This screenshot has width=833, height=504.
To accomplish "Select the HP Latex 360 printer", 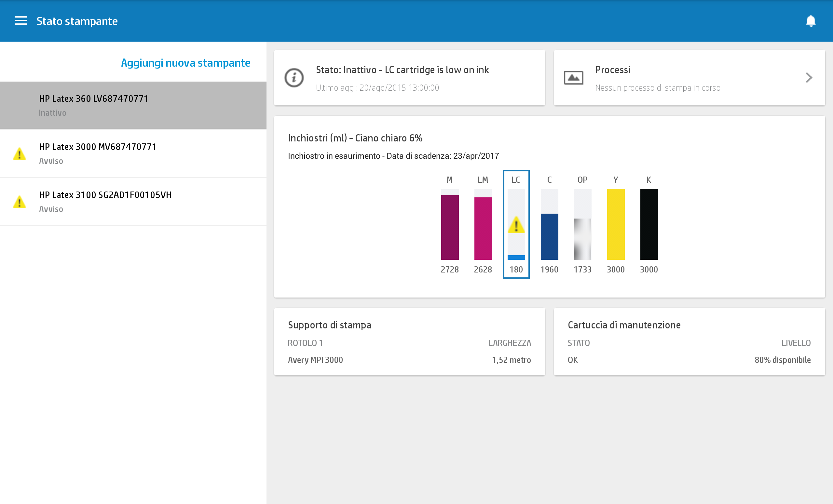I will [133, 105].
